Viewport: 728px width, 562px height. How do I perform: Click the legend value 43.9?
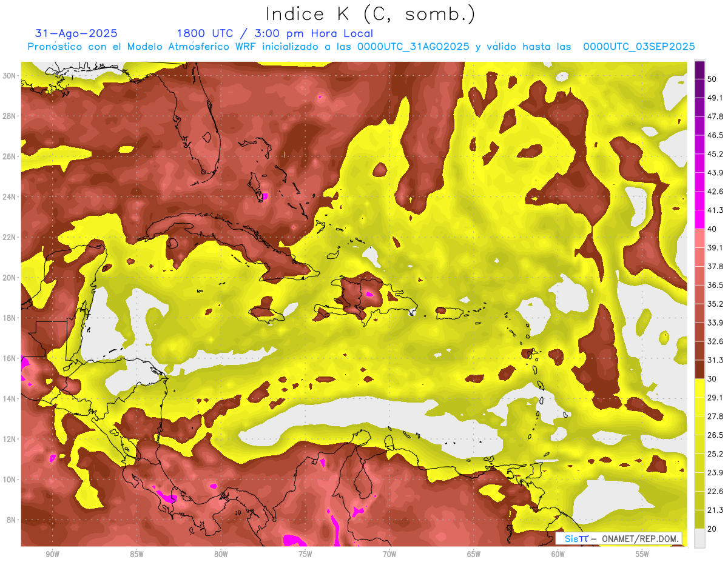(715, 173)
